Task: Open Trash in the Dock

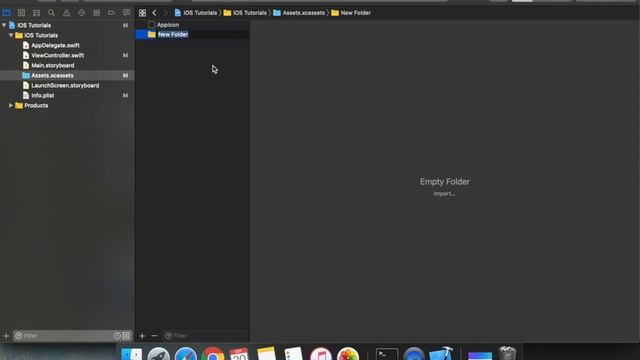Action: 507,353
